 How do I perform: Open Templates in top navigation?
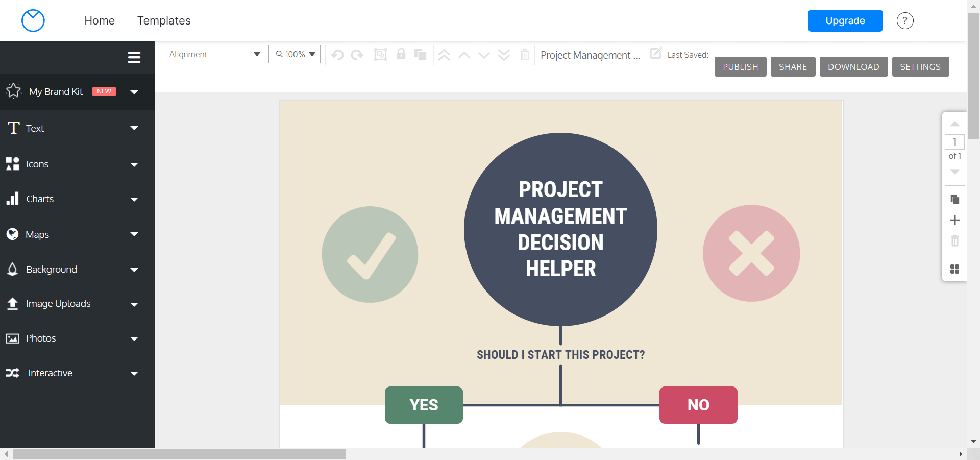point(164,20)
